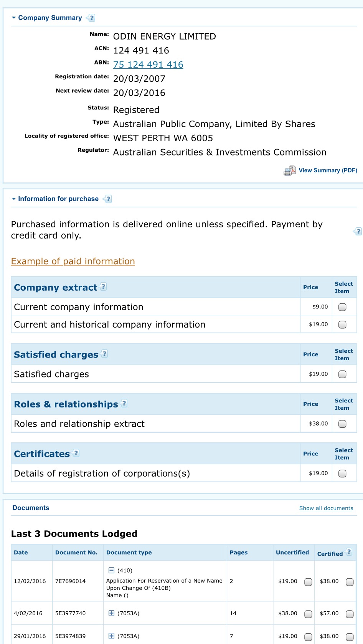This screenshot has width=363, height=644.
Task: Click help icon next to Certificates heading
Action: point(76,453)
